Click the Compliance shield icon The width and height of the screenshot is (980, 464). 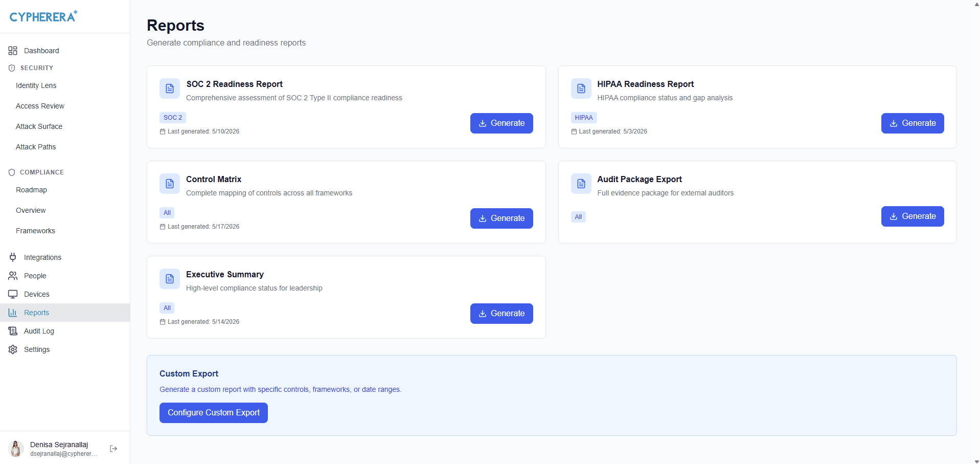(12, 172)
